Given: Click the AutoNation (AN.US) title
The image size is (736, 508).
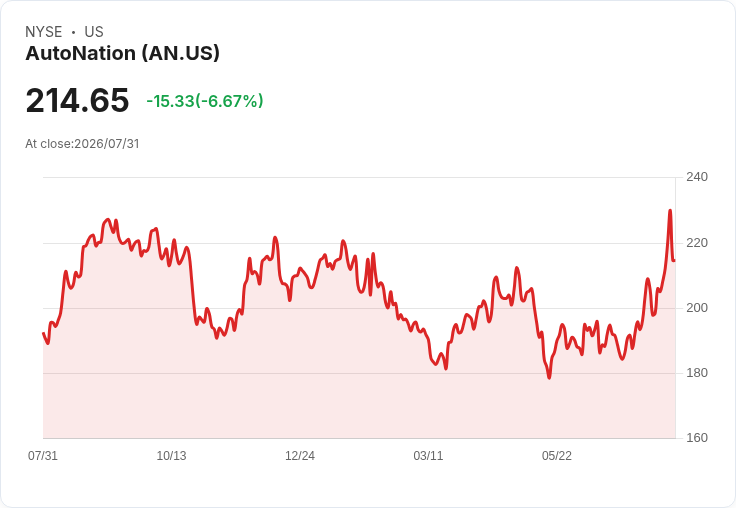Looking at the screenshot, I should (x=123, y=53).
